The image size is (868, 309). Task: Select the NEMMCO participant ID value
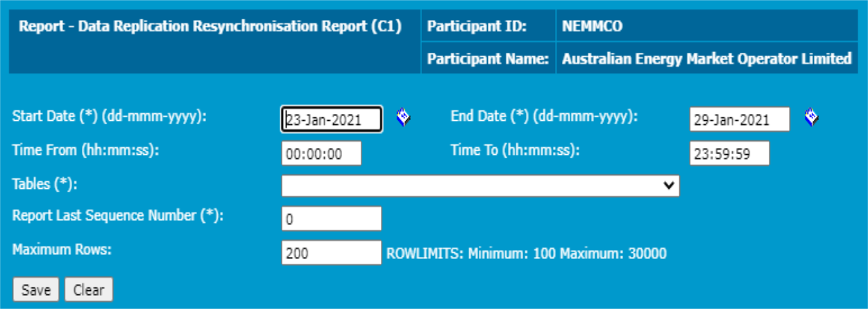(x=593, y=27)
